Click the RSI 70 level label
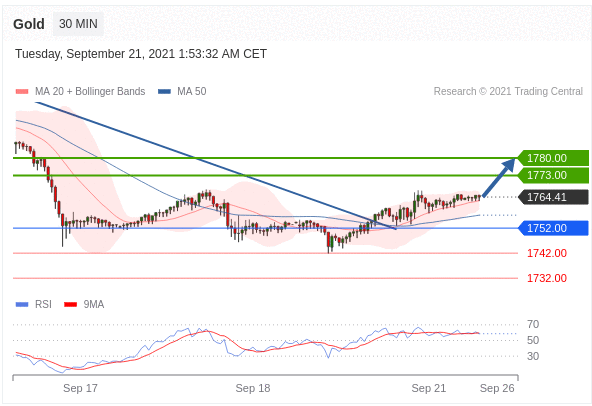The height and width of the screenshot is (406, 592). click(533, 324)
